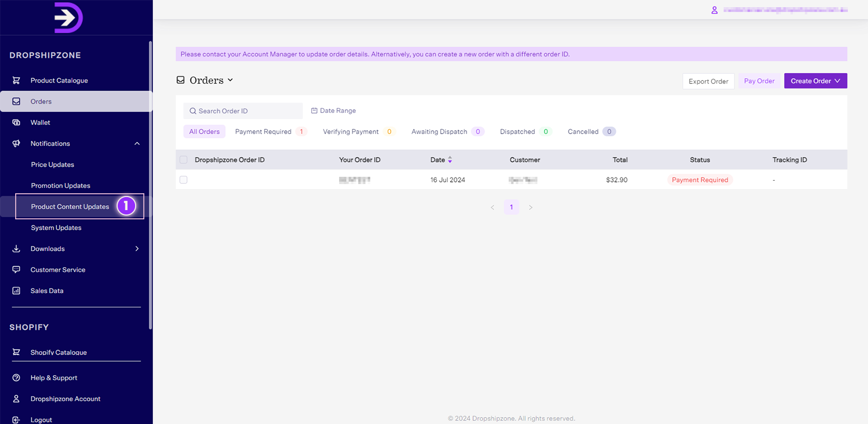
Task: Click the next page arrow
Action: [531, 207]
